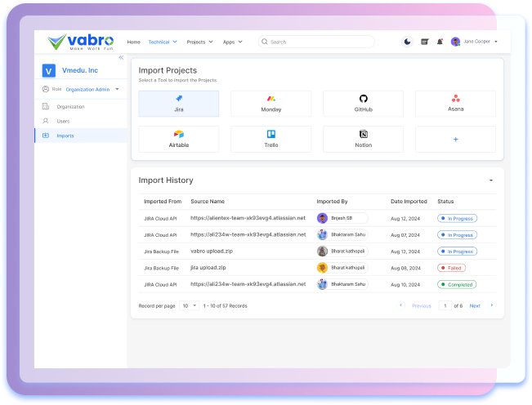Open the Projects menu

(x=199, y=42)
